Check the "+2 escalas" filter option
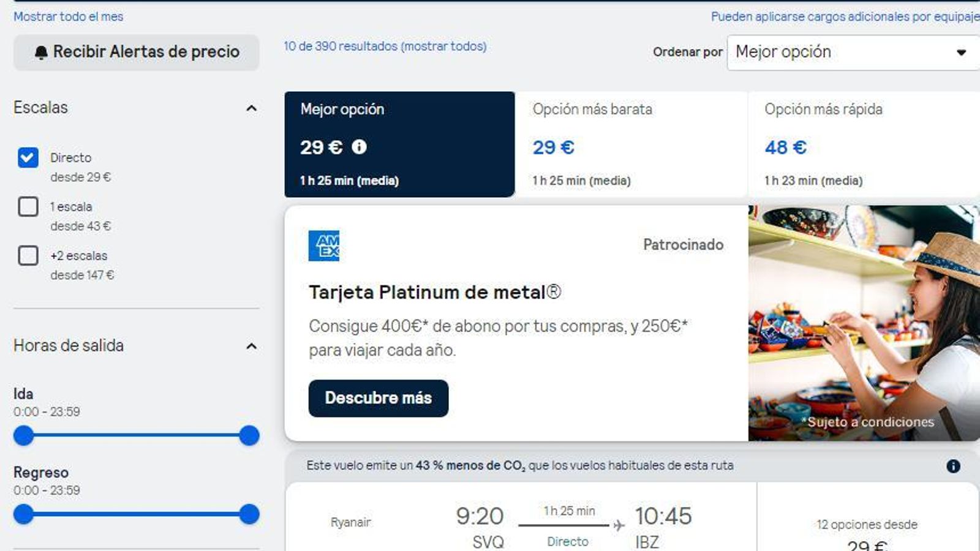 pos(28,256)
